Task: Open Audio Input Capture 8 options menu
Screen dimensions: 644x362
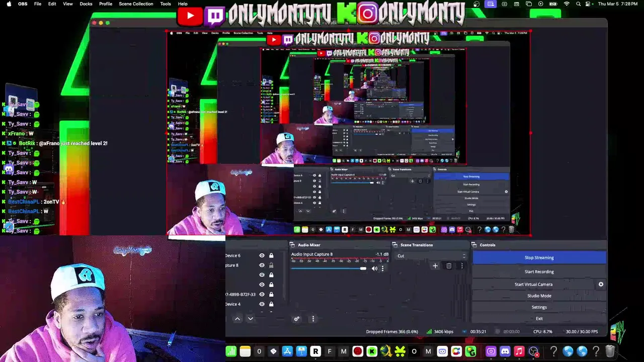Action: click(x=382, y=268)
